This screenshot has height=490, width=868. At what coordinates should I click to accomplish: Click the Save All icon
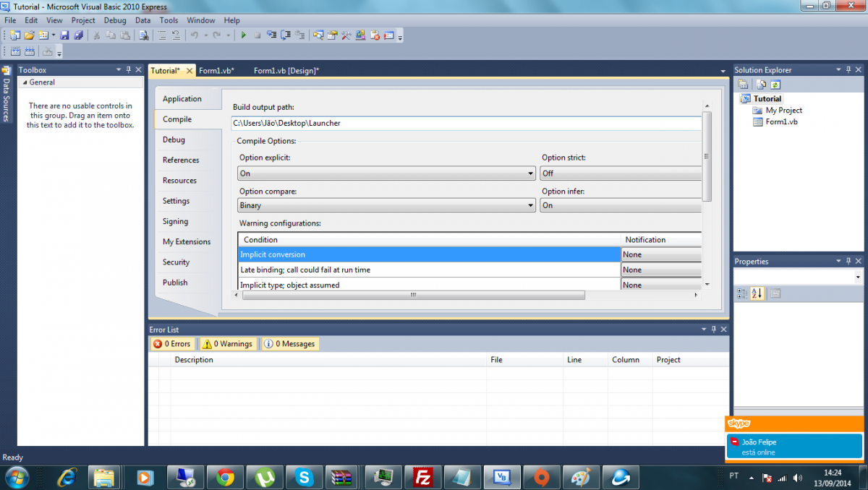[77, 35]
